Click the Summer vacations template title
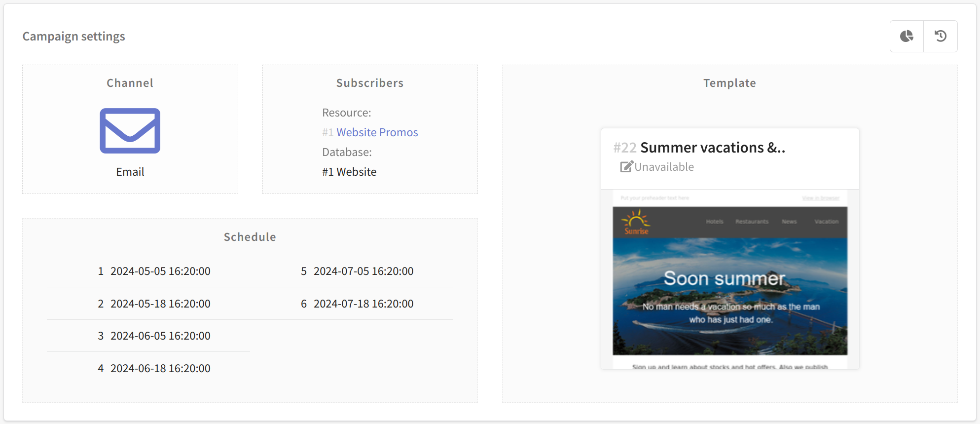The width and height of the screenshot is (980, 424). (x=713, y=148)
